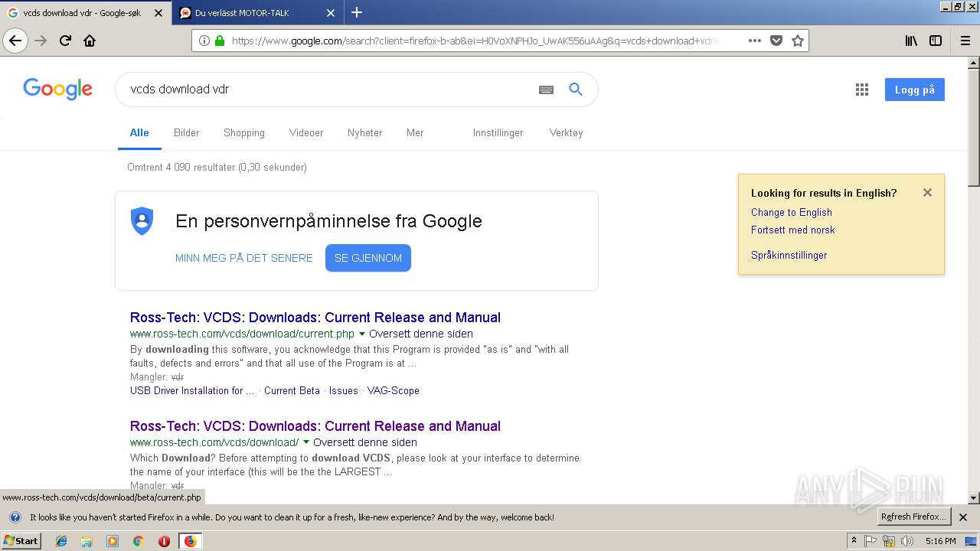Image resolution: width=980 pixels, height=551 pixels.
Task: Show hidden system tray icons
Action: tap(854, 541)
